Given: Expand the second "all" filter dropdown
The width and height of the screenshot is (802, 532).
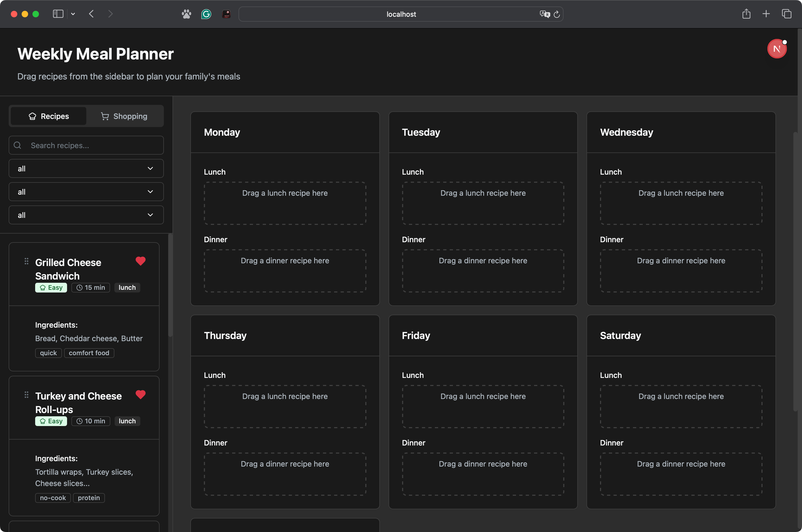Looking at the screenshot, I should point(86,191).
